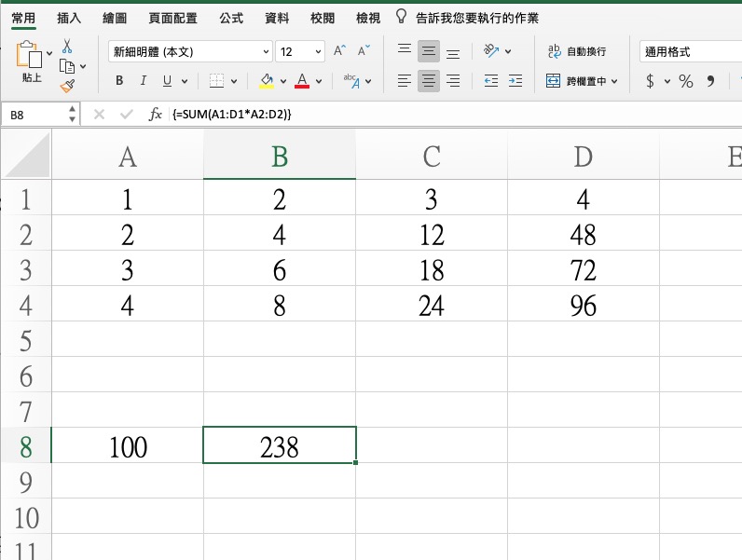
Task: Switch to the 插入 Insert tab
Action: tap(69, 18)
